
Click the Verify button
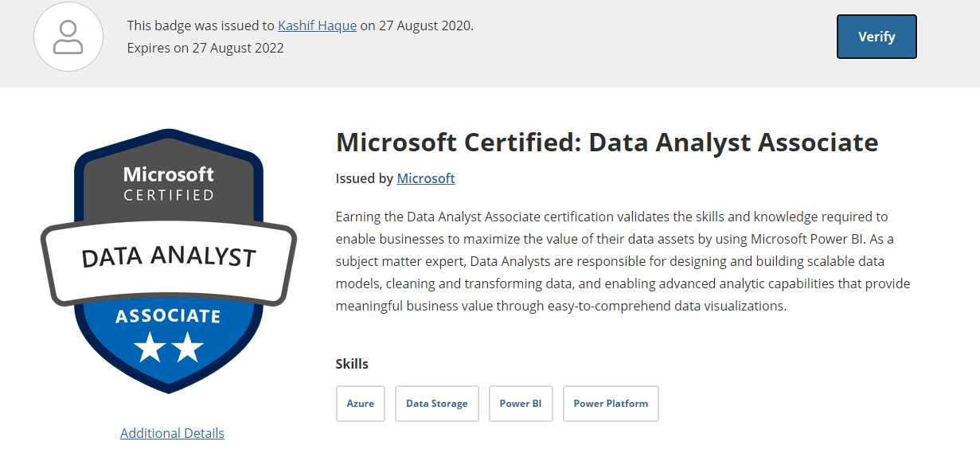[877, 37]
